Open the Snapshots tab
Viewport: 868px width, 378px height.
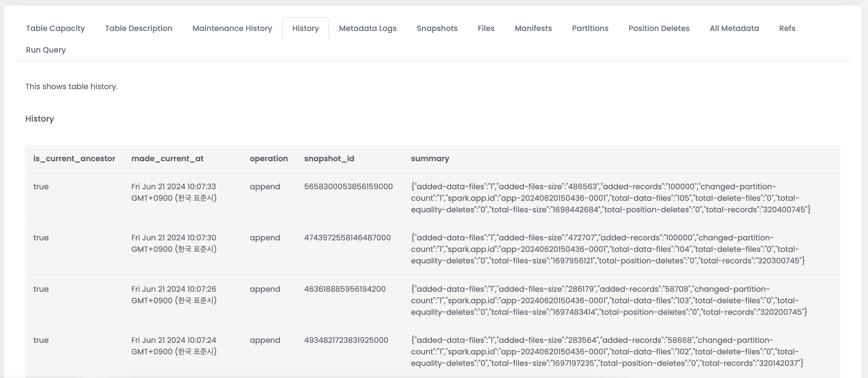click(x=437, y=28)
